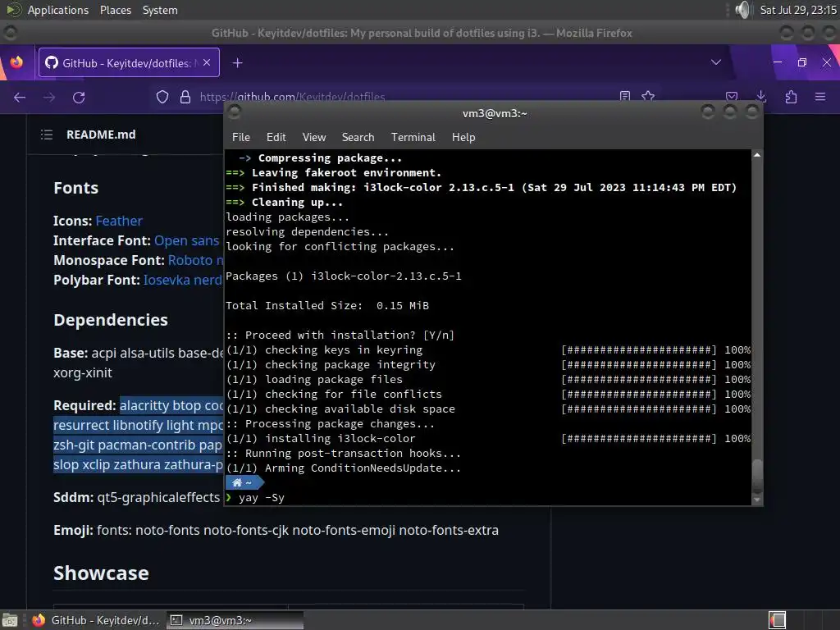The height and width of the screenshot is (630, 840).
Task: Follow the Iosevka nerd font link
Action: pyautogui.click(x=183, y=281)
